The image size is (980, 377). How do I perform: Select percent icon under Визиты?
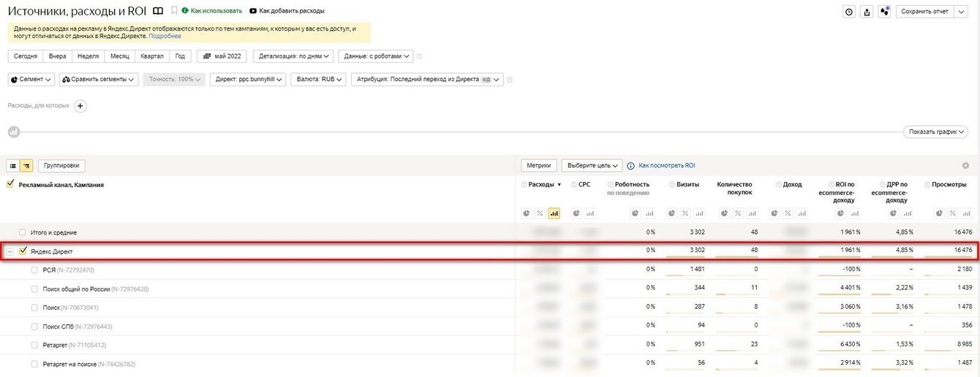[686, 213]
